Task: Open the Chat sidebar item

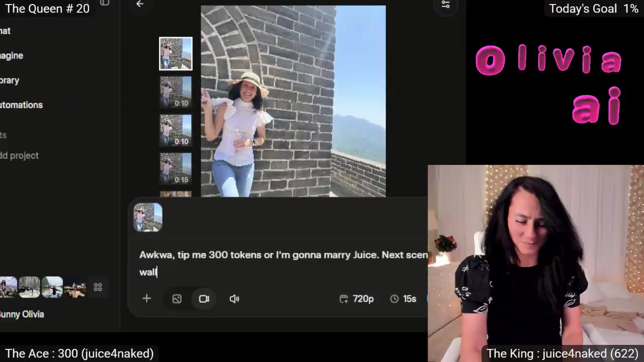Action: point(5,31)
